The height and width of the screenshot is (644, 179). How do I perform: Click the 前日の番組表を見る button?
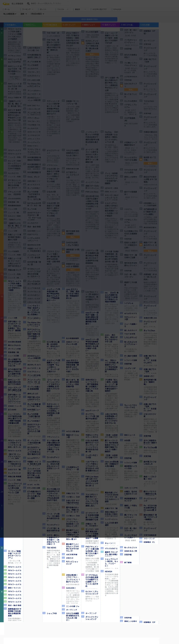[89, 19]
